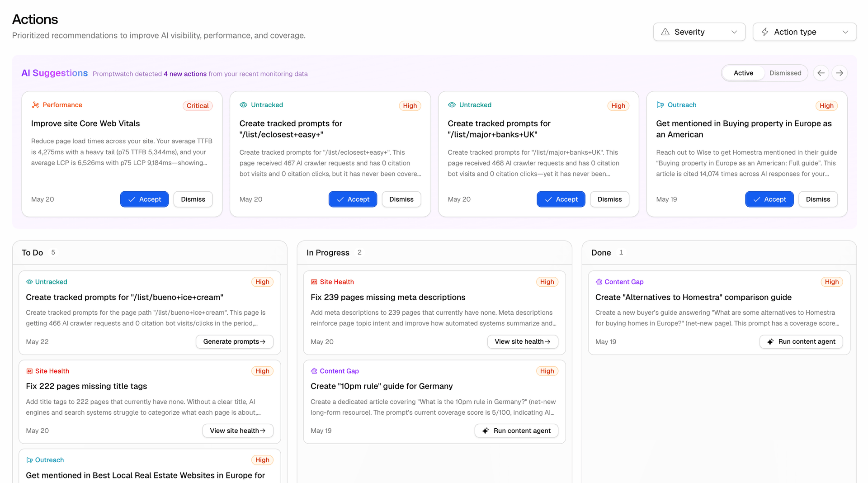Dismiss the Buying property in Europe suggestion
Viewport: 868px width, 483px height.
[x=818, y=199]
